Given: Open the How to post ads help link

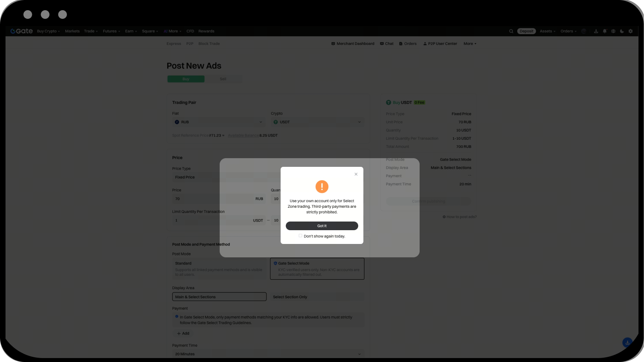Looking at the screenshot, I should click(459, 217).
